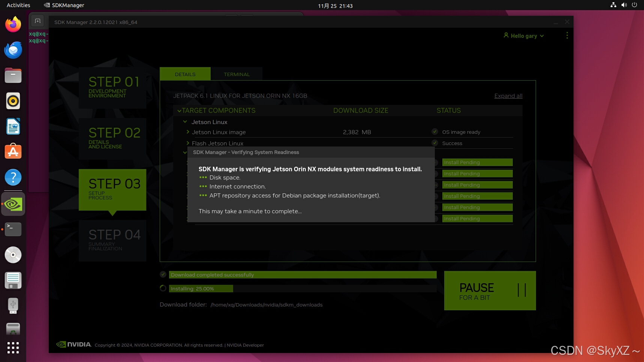Open the power menu icon in top bar
644x362 pixels.
[x=634, y=5]
